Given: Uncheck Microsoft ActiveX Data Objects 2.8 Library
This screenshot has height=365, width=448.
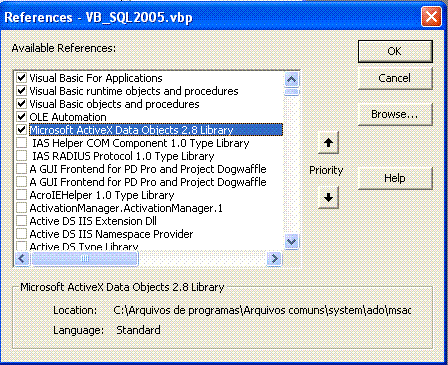Looking at the screenshot, I should pyautogui.click(x=21, y=130).
